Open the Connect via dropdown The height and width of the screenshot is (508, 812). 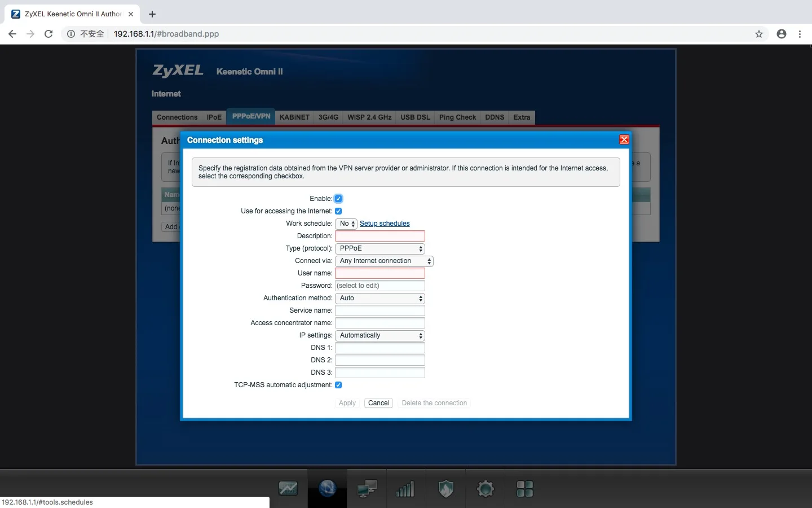pyautogui.click(x=384, y=261)
